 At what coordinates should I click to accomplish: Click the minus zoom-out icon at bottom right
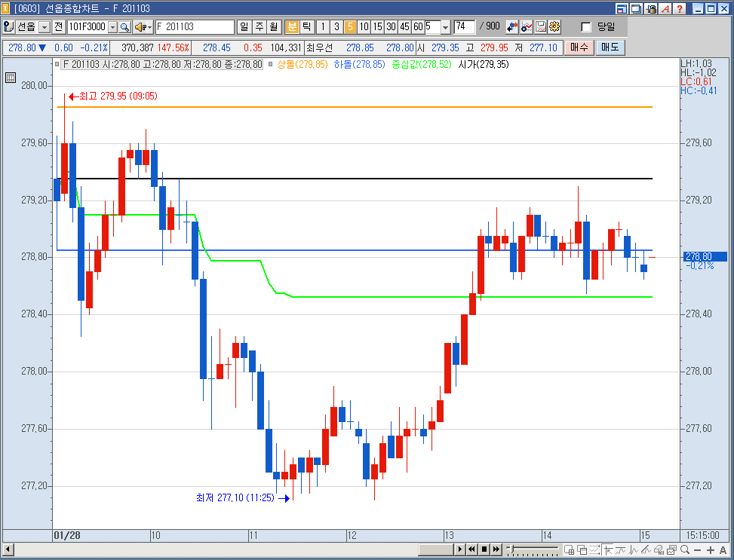click(x=696, y=549)
